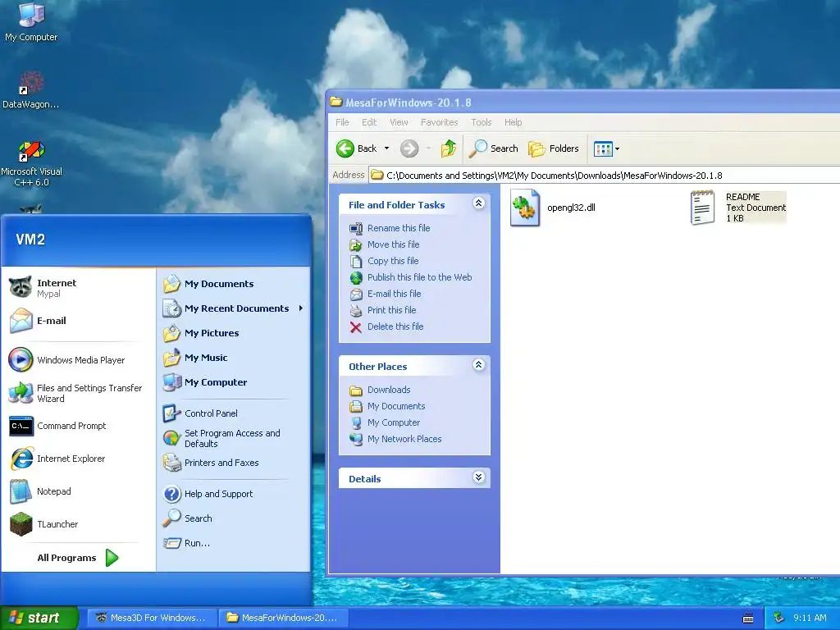This screenshot has height=630, width=840.
Task: Click the Up folder toolbar icon
Action: point(449,148)
